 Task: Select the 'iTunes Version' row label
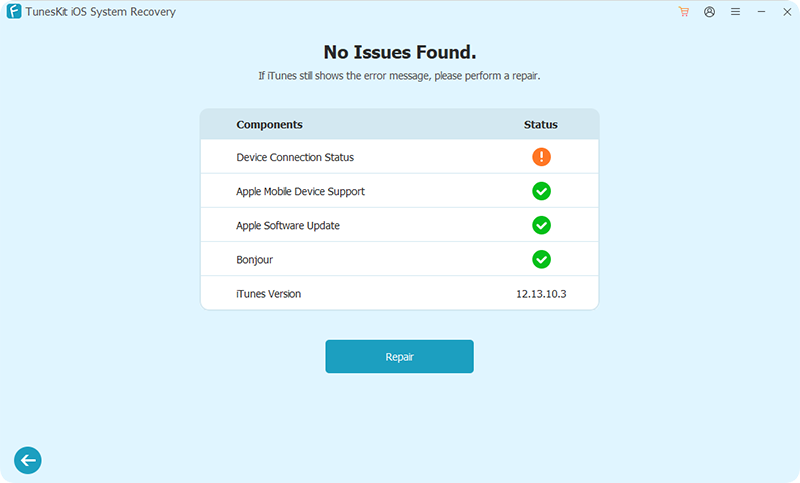tap(268, 294)
